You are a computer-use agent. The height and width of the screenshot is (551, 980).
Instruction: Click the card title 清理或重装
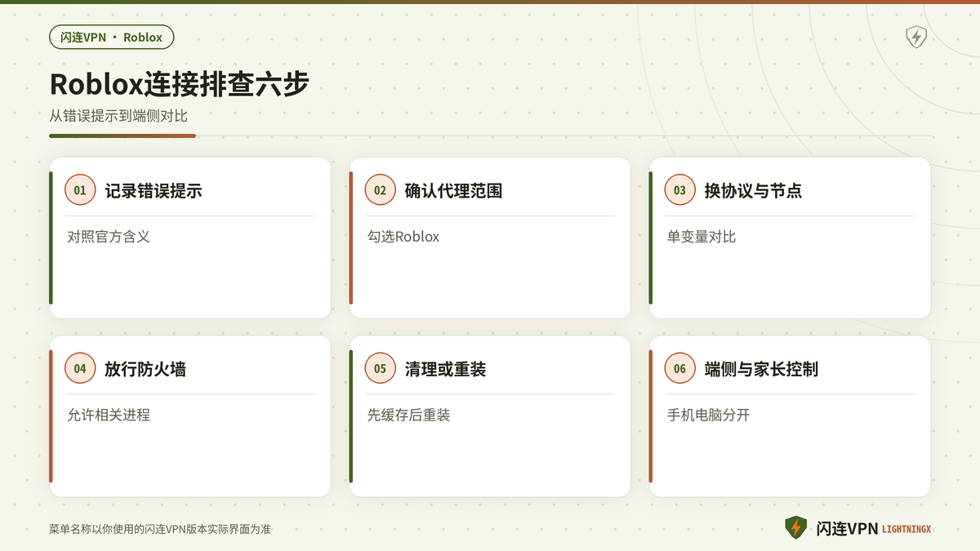tap(445, 370)
